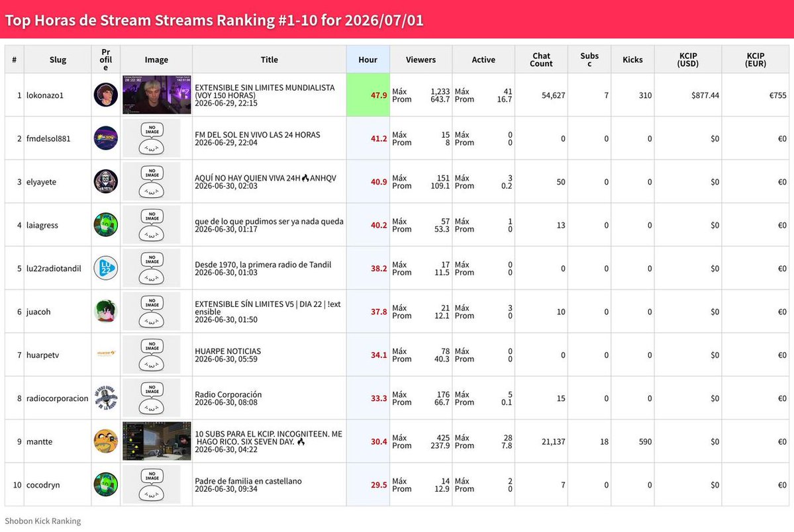Click the highlighted 47.9 hour cell
Viewport: 794px width, 532px height.
pyautogui.click(x=368, y=95)
